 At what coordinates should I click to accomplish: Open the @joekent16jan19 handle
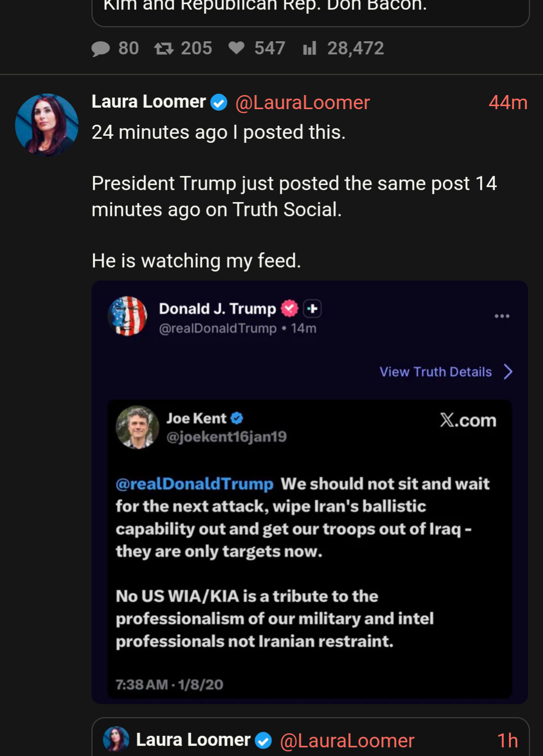point(226,437)
